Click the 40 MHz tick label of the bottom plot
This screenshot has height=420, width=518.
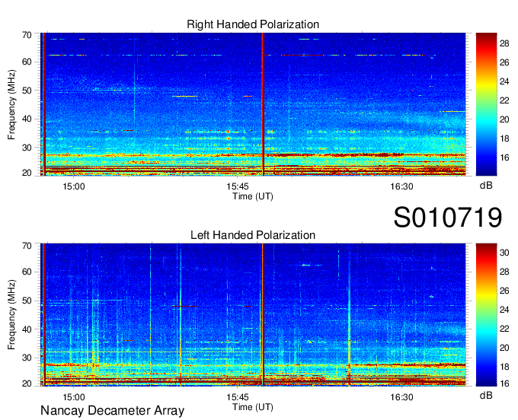27,329
